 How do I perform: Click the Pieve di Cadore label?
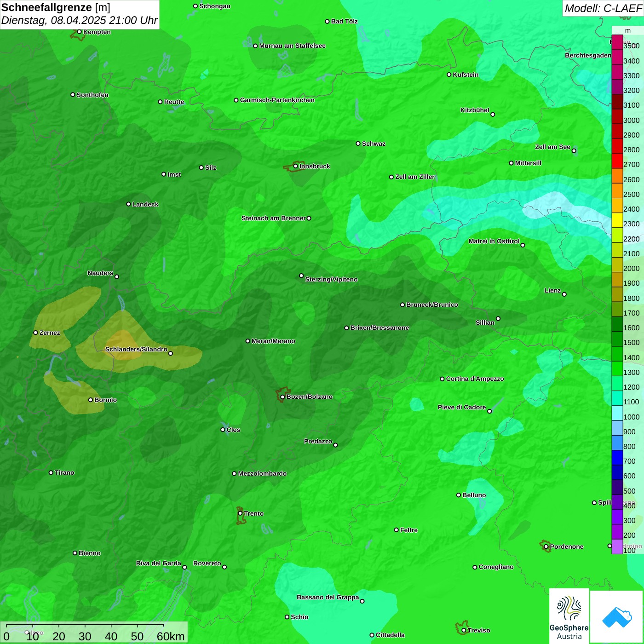coord(462,407)
